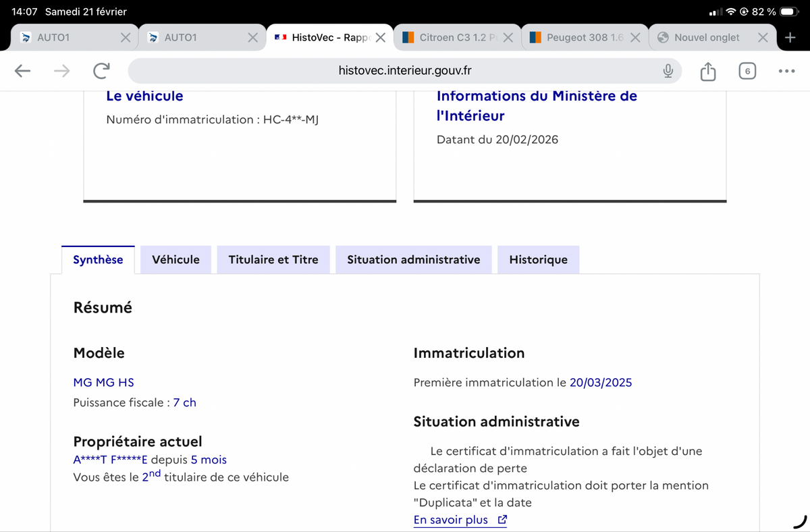Screen dimensions: 810x532
Task: Tap the microphone icon in address bar
Action: coord(668,71)
